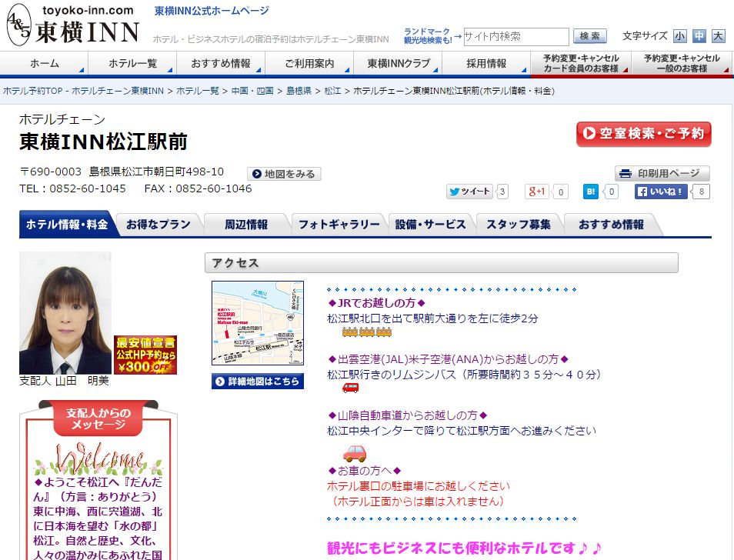Open the 東横INNクラブ navigation menu
Image resolution: width=734 pixels, height=560 pixels.
coord(398,64)
